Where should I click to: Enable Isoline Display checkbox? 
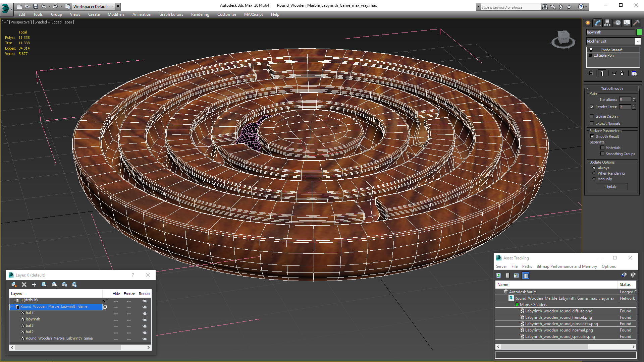click(592, 116)
